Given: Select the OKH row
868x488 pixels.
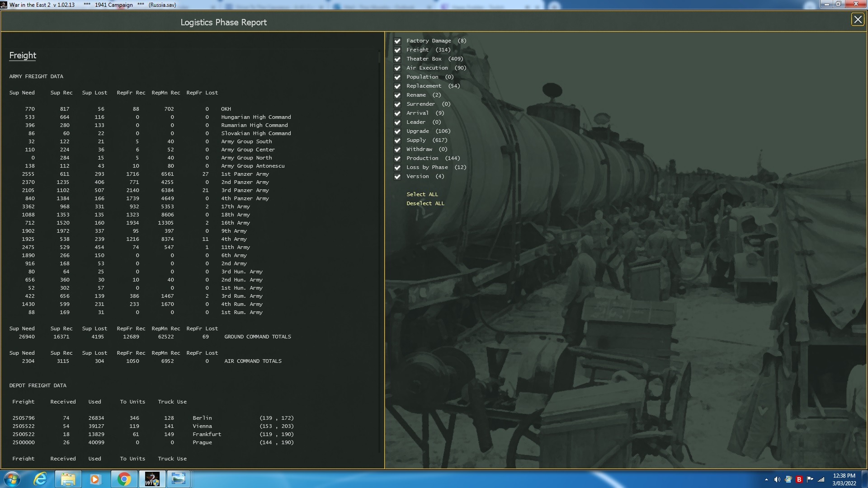Looking at the screenshot, I should click(120, 109).
